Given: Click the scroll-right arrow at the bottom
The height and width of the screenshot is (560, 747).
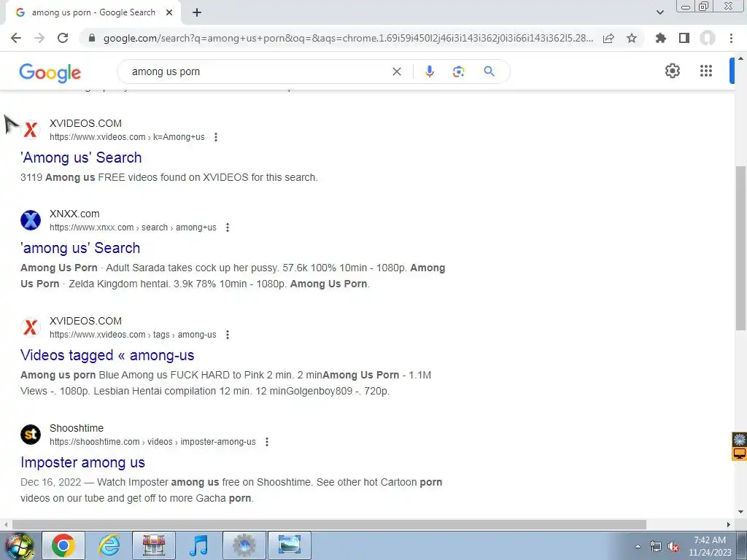Looking at the screenshot, I should 729,524.
